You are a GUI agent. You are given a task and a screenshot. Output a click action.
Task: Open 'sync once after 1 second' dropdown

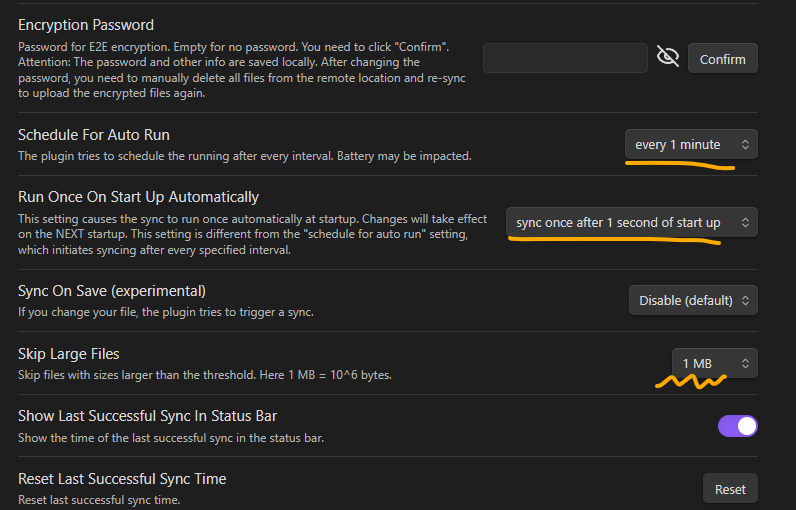(632, 222)
